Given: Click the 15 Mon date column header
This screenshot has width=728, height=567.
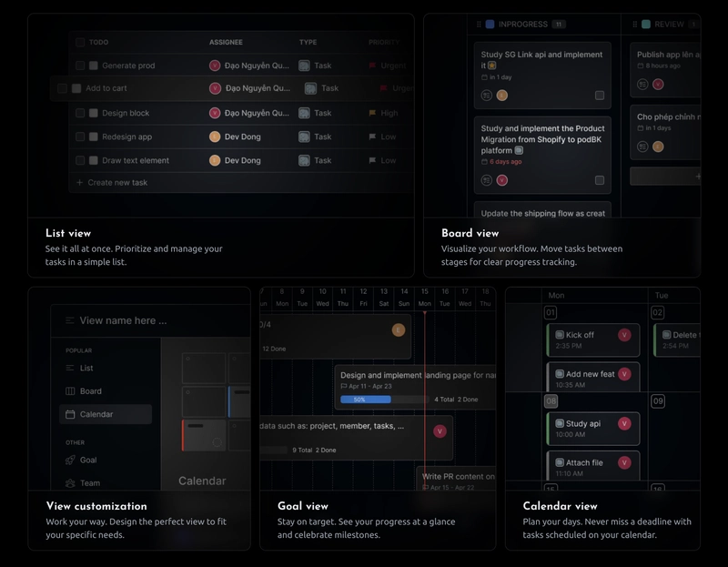Looking at the screenshot, I should 425,298.
